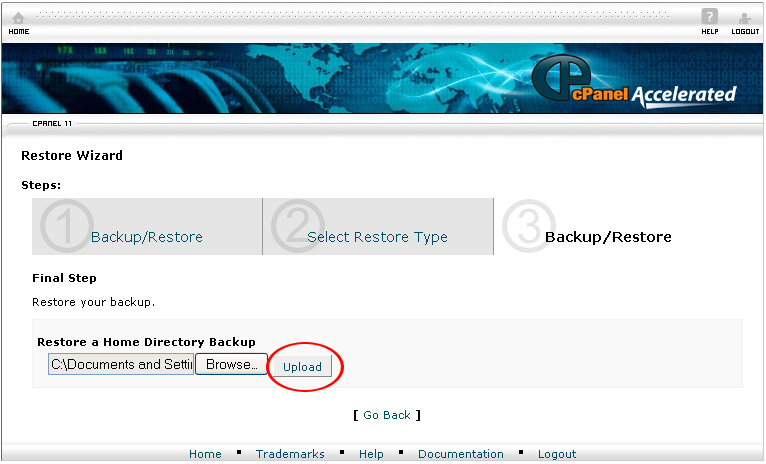This screenshot has height=464, width=766.
Task: Open the footer Documentation link
Action: coord(461,454)
